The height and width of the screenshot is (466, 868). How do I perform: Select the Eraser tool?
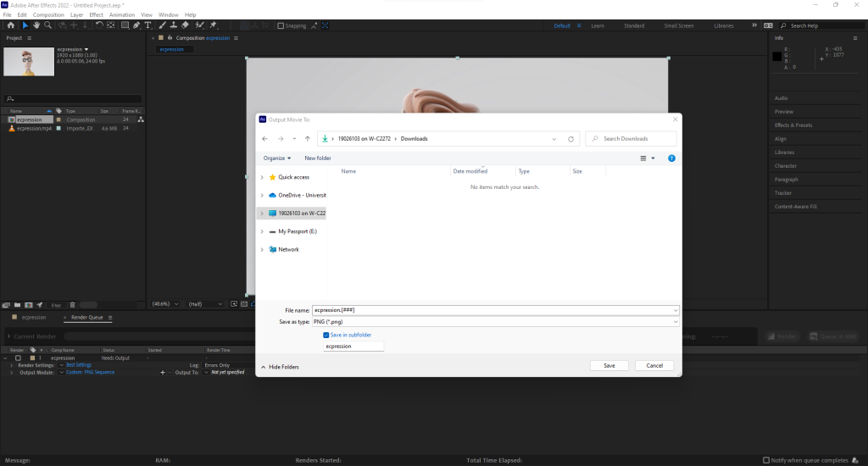[x=185, y=25]
